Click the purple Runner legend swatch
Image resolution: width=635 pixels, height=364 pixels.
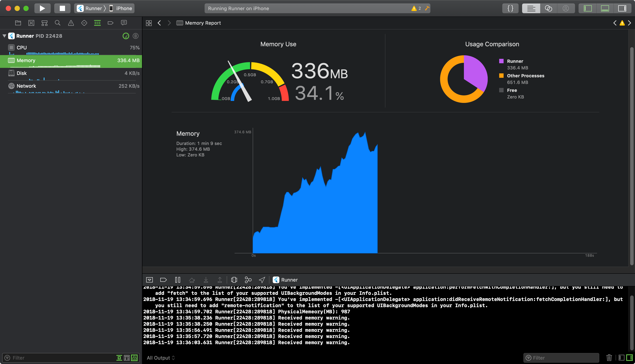pos(501,61)
